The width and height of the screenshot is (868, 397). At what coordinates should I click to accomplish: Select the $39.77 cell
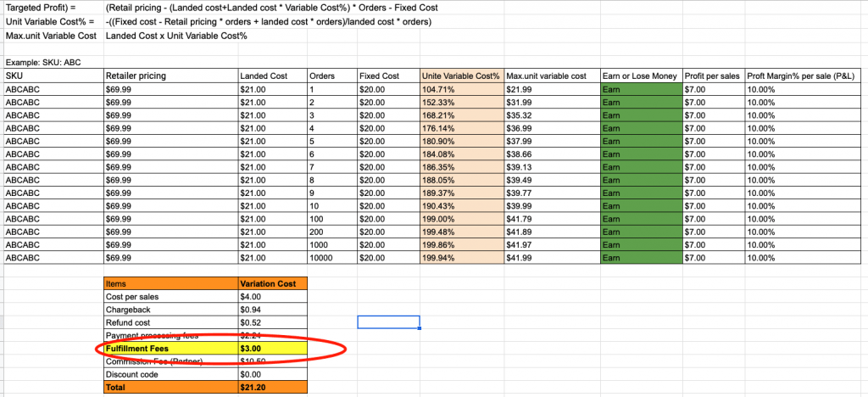[552, 193]
